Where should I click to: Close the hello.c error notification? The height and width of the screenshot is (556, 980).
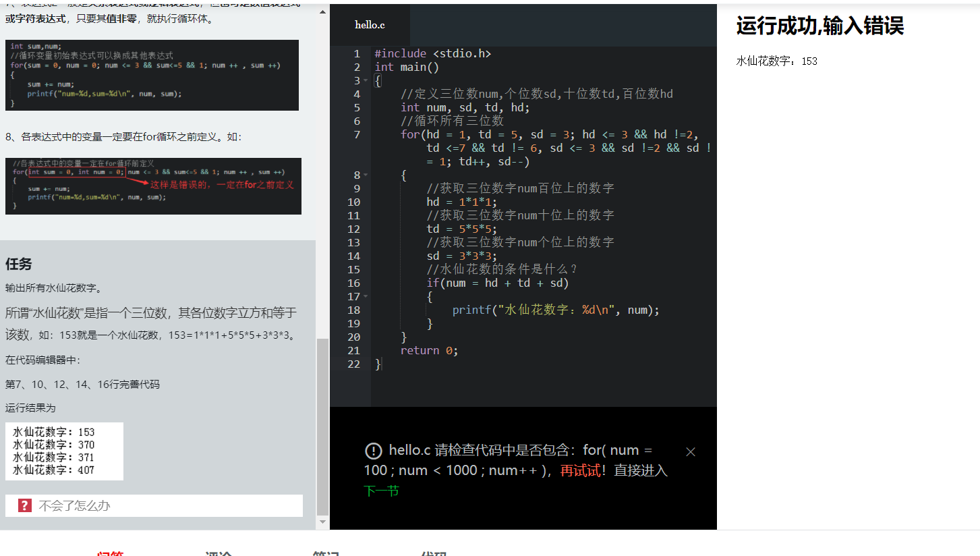tap(690, 452)
